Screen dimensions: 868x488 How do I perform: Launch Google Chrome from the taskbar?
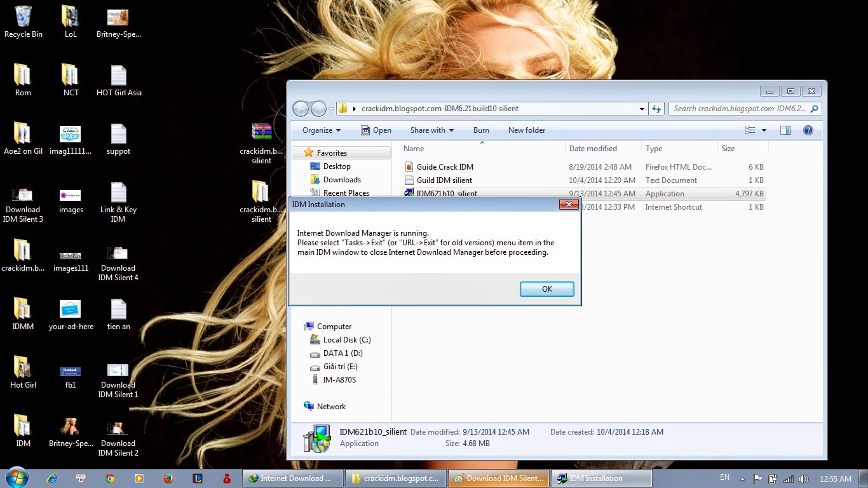coord(109,478)
